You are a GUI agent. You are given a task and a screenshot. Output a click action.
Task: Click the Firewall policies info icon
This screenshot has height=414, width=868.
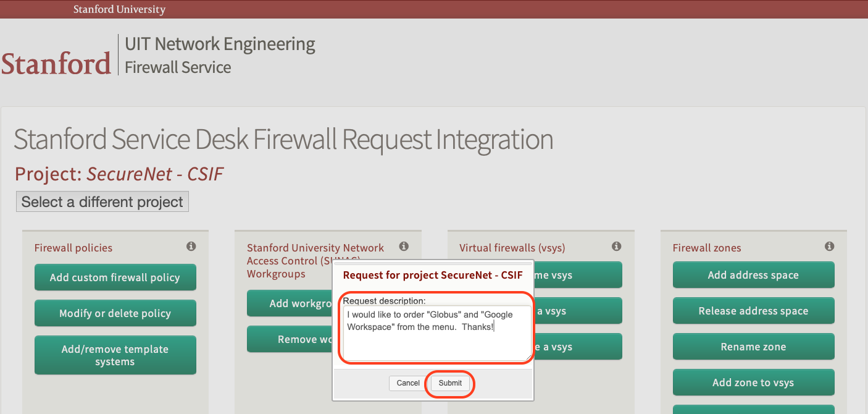[191, 247]
